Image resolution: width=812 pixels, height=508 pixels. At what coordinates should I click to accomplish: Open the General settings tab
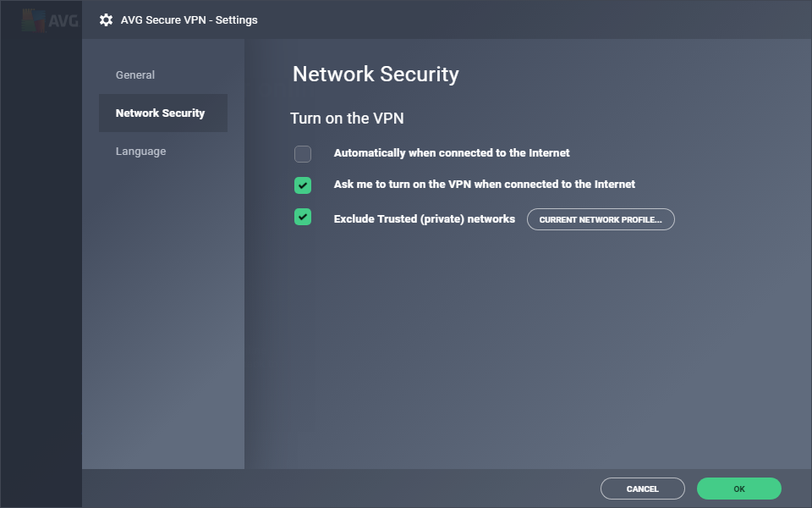point(135,75)
